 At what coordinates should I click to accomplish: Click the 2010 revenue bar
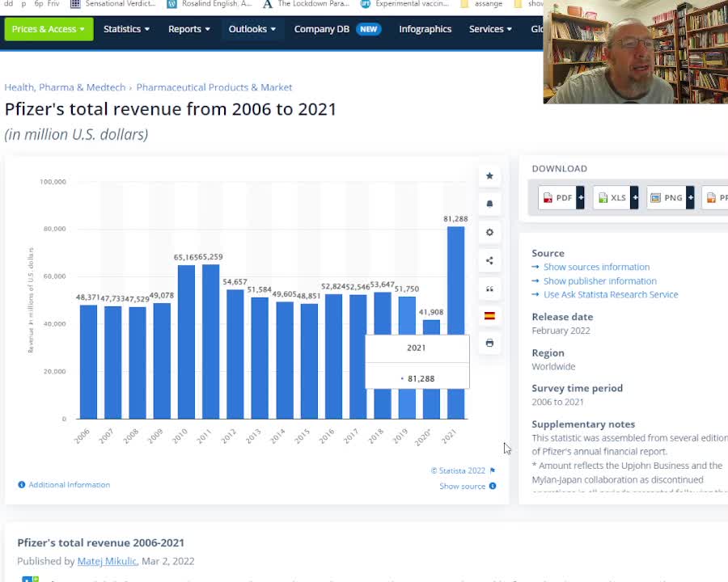coord(186,342)
